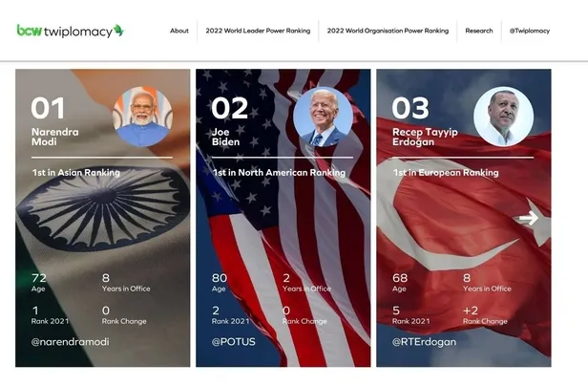
Task: Click Joe Biden's profile photo
Action: pyautogui.click(x=323, y=117)
